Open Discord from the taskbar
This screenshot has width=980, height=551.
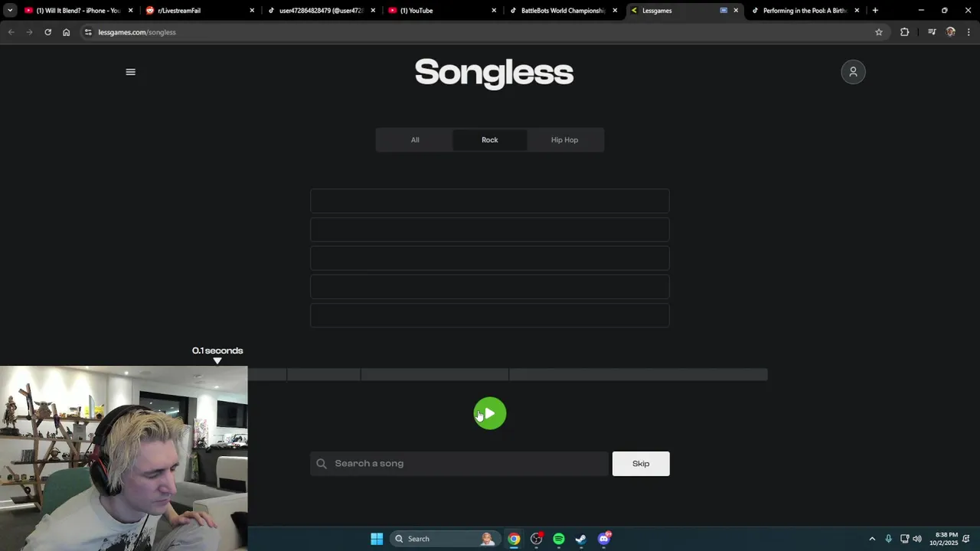(x=604, y=539)
